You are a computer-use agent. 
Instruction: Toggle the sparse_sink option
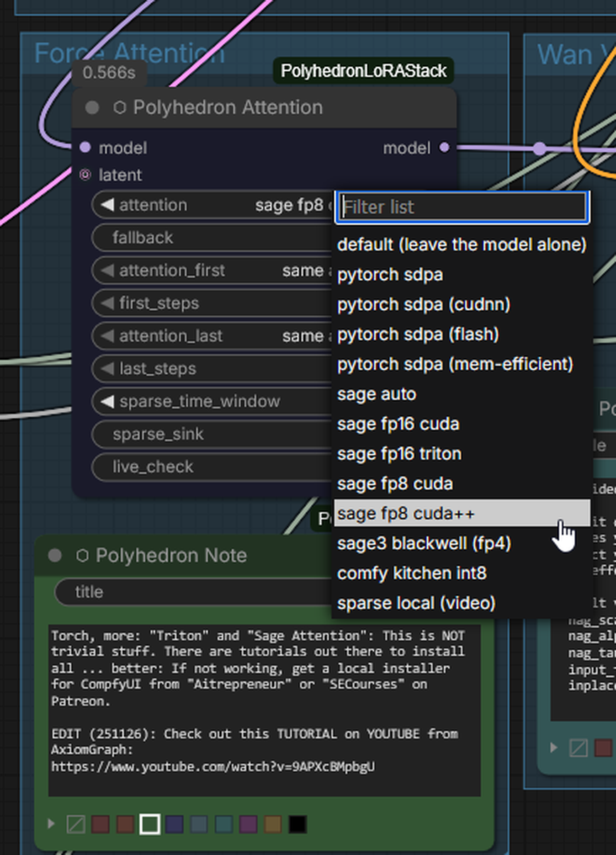213,434
